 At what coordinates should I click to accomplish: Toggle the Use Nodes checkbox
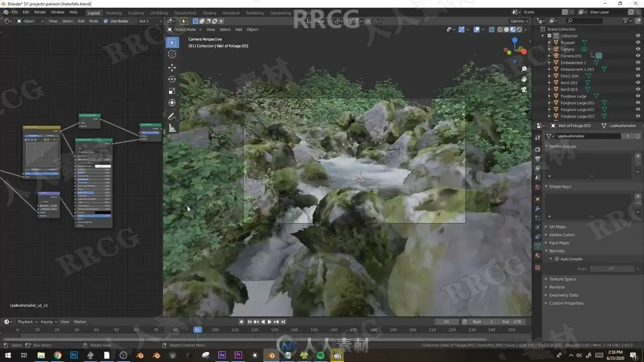click(x=106, y=21)
